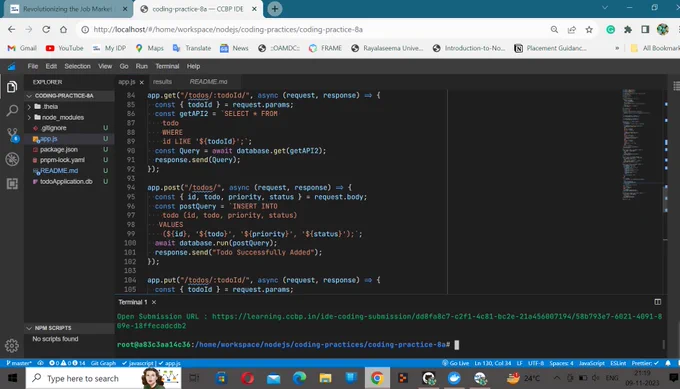Click the notification bell in status bar

pos(668,363)
